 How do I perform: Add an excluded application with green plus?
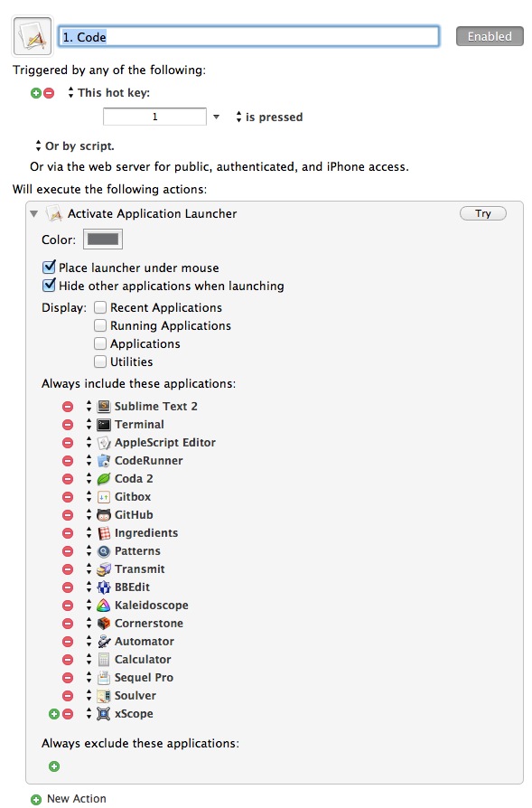[x=54, y=766]
